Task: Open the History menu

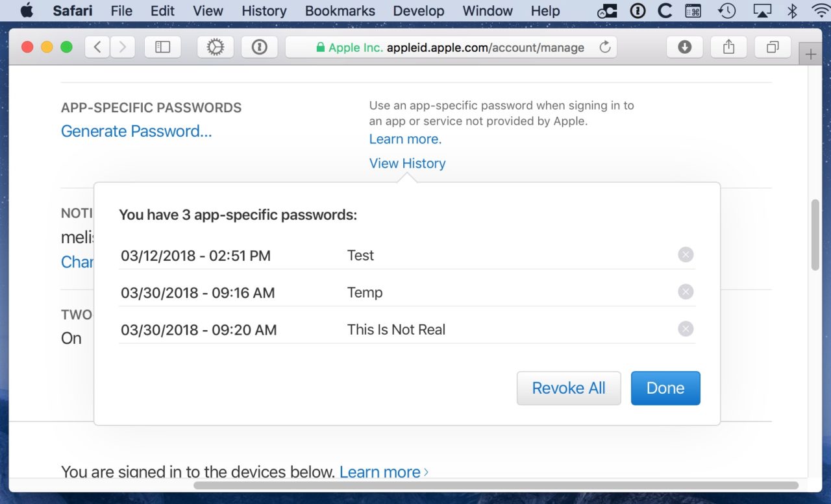Action: tap(264, 11)
